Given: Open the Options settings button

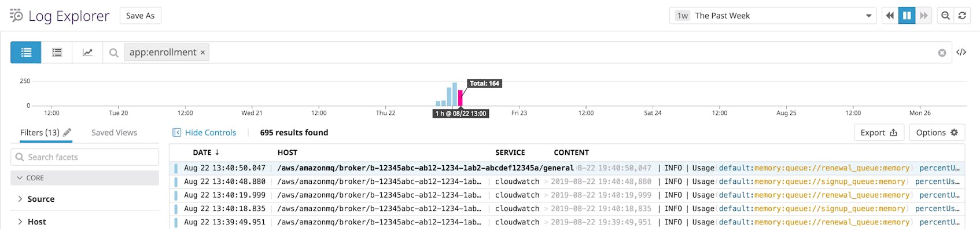Looking at the screenshot, I should (937, 132).
